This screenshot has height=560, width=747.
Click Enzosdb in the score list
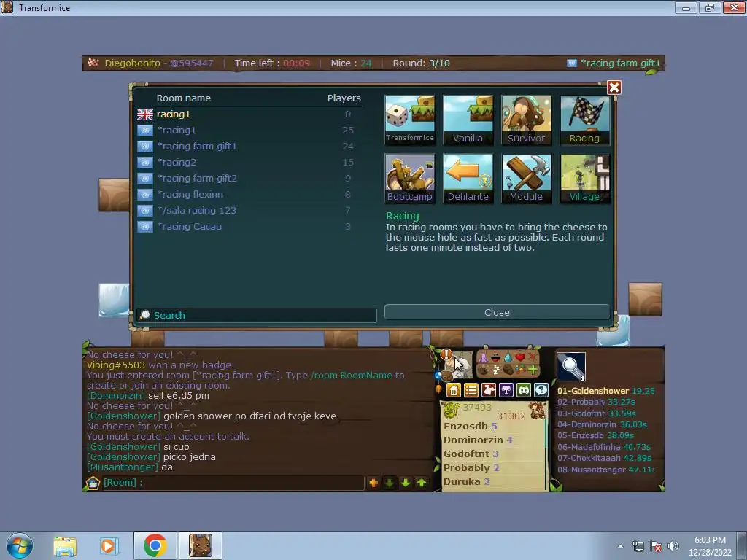pos(465,426)
